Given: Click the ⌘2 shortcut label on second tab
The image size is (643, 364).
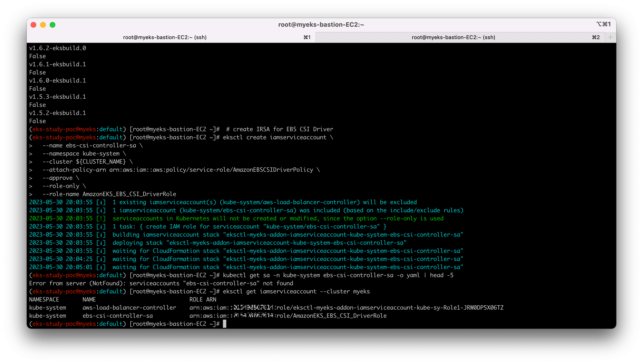Looking at the screenshot, I should (x=596, y=37).
